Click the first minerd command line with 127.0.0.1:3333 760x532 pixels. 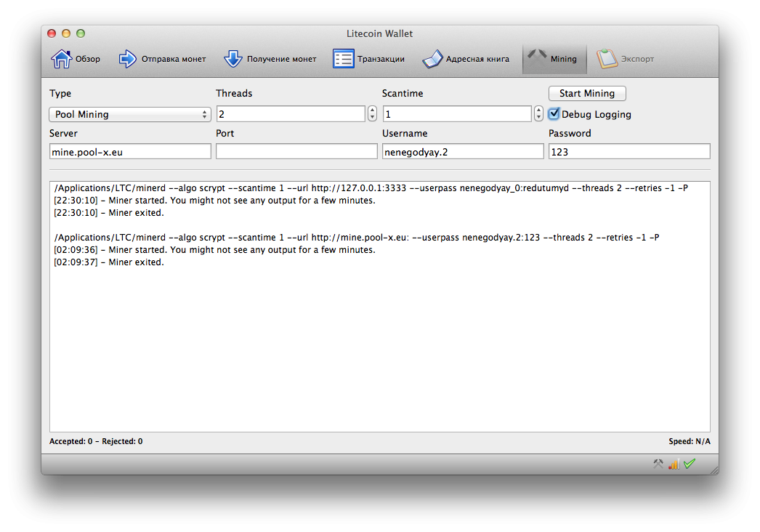tap(371, 188)
